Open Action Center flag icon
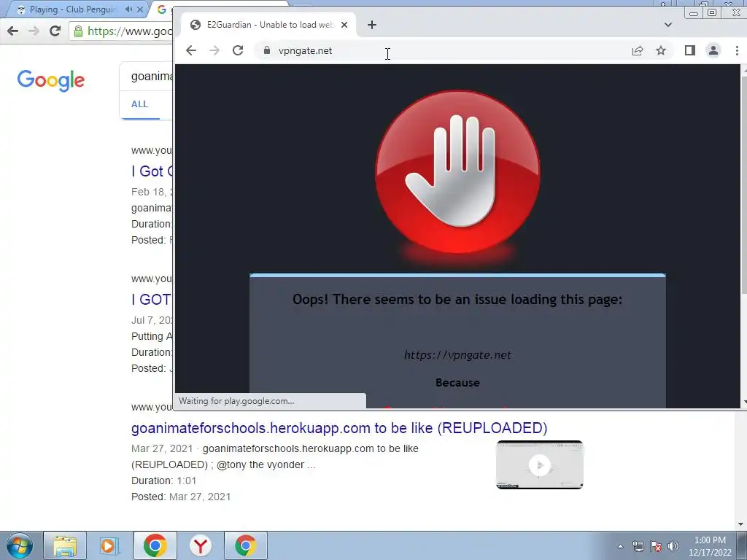 point(656,546)
